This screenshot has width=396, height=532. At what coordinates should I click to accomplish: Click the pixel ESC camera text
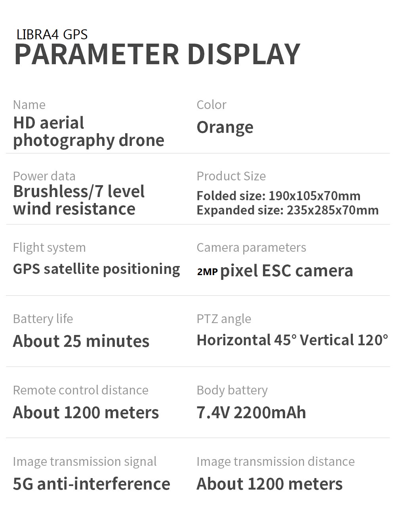point(286,271)
